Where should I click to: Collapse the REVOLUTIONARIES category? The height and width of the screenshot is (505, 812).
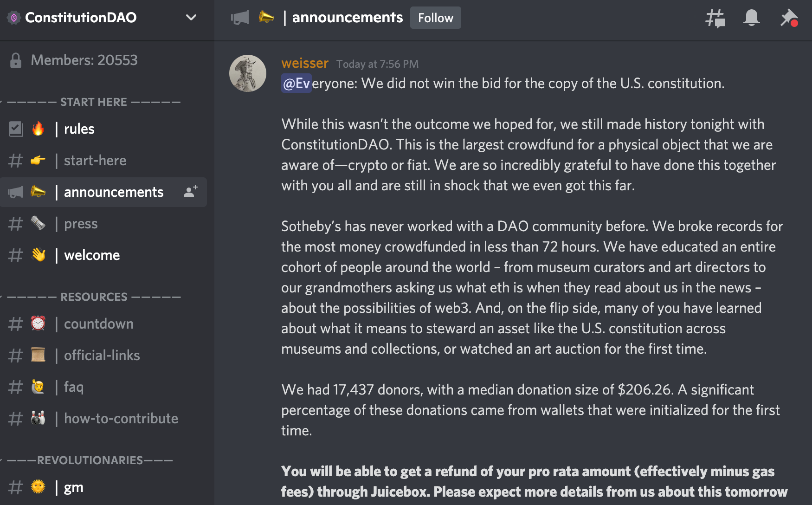click(90, 460)
